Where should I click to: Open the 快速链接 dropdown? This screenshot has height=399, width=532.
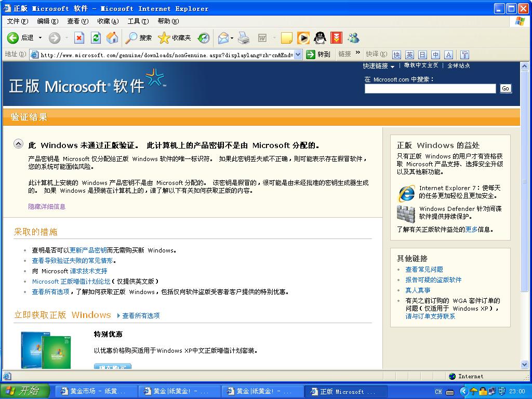click(x=378, y=66)
